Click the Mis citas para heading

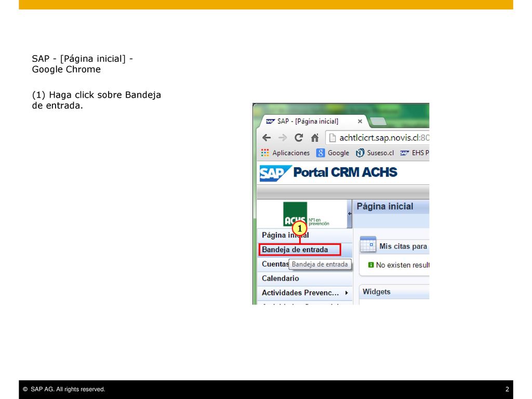coord(403,246)
